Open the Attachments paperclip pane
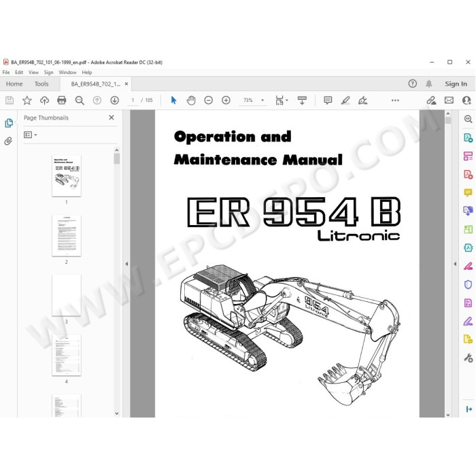476x476 pixels. coord(8,141)
